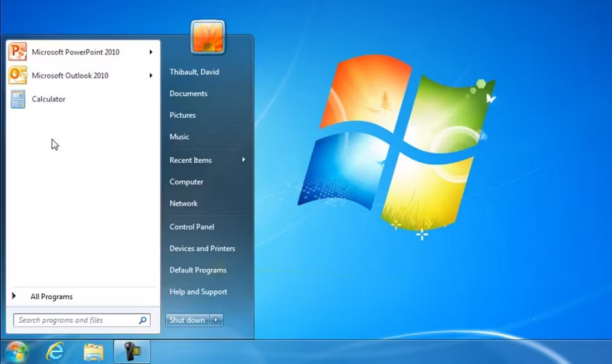Open Windows Explorer folder in taskbar
Screen dimensions: 612x364
94,352
